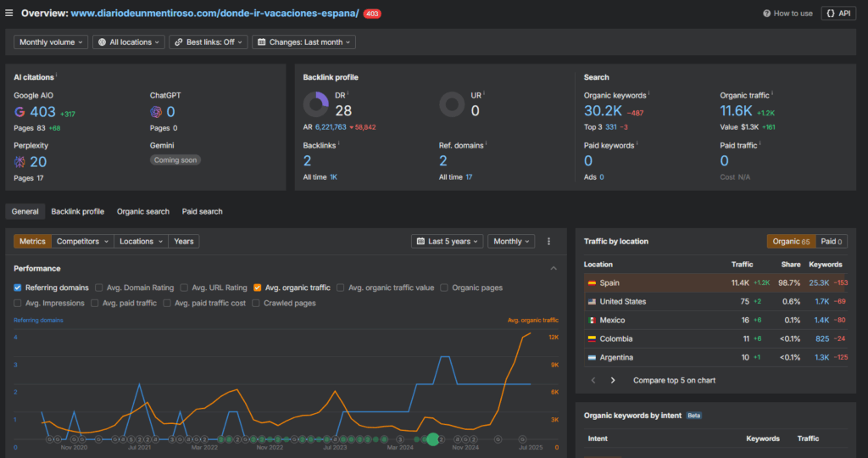Switch to the Backlink profile tab
The image size is (868, 458).
point(77,211)
